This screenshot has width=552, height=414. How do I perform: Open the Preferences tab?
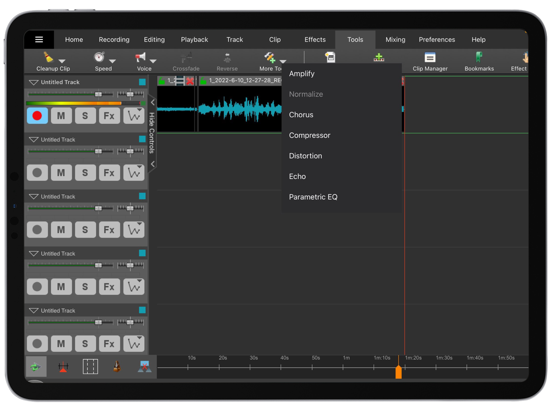coord(437,39)
